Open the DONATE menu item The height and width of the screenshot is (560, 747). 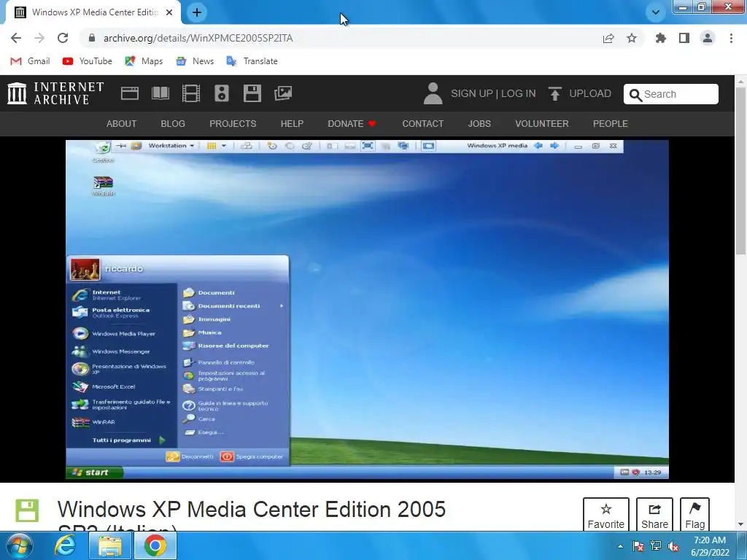[x=352, y=124]
